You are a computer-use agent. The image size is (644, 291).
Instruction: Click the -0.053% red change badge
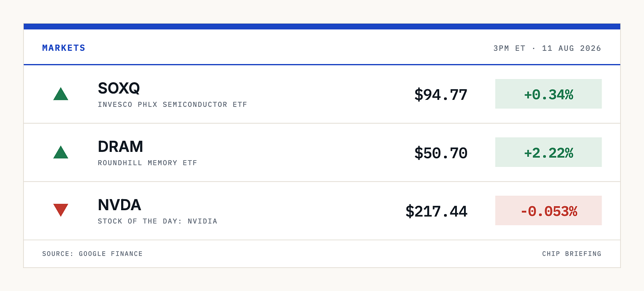tap(548, 210)
